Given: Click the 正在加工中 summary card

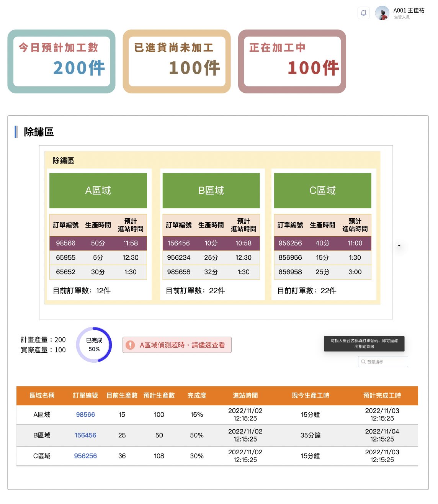Looking at the screenshot, I should (x=292, y=61).
